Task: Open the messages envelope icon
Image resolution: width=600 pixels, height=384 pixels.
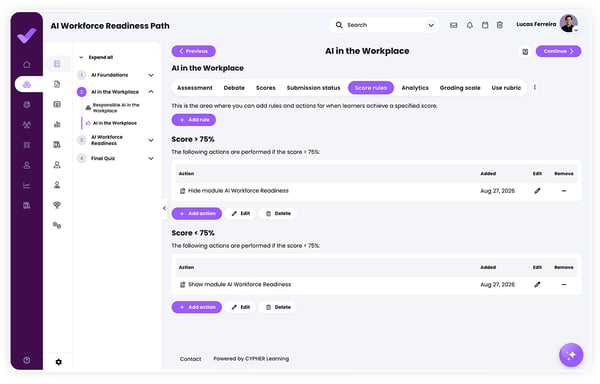Action: point(453,25)
